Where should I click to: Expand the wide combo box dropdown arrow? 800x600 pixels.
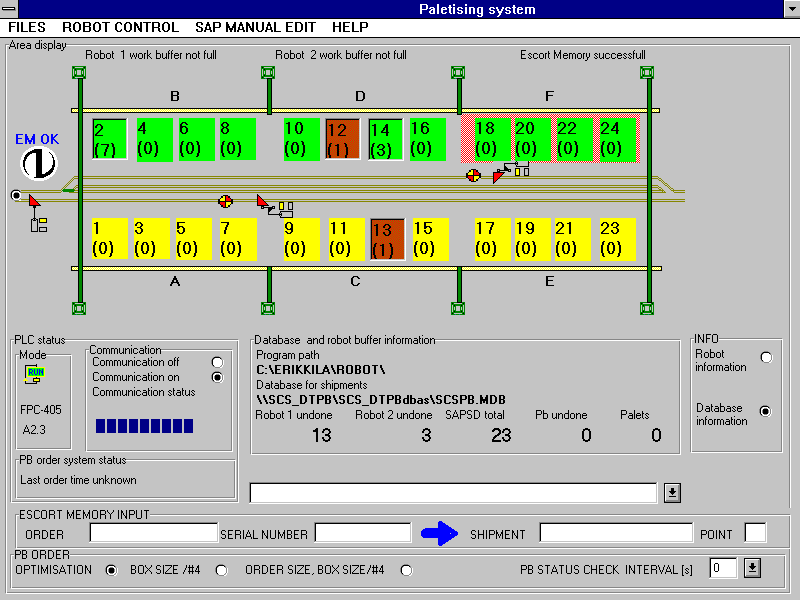pyautogui.click(x=672, y=493)
